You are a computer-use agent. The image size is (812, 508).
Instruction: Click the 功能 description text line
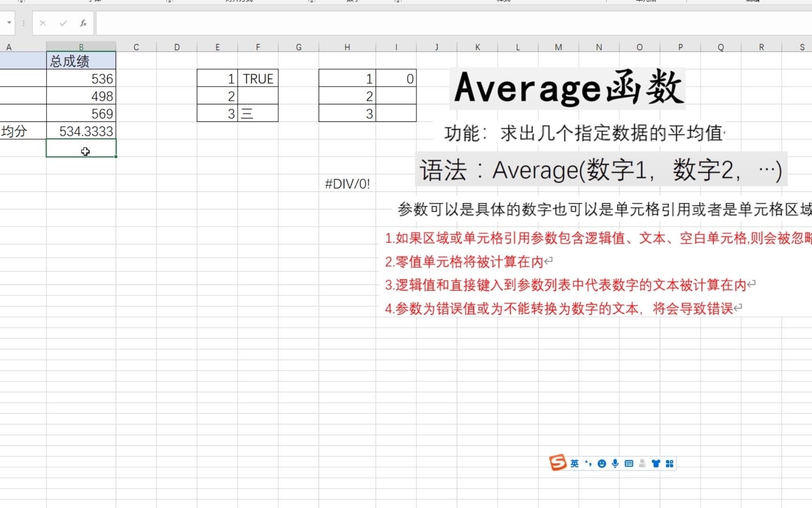[x=583, y=133]
